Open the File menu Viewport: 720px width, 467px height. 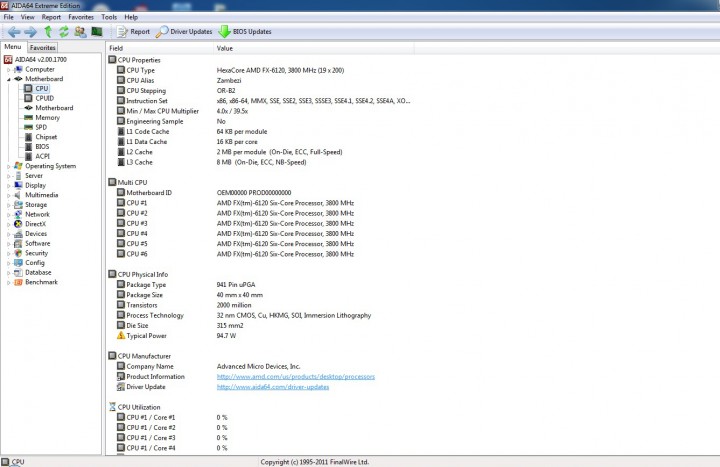(x=8, y=17)
